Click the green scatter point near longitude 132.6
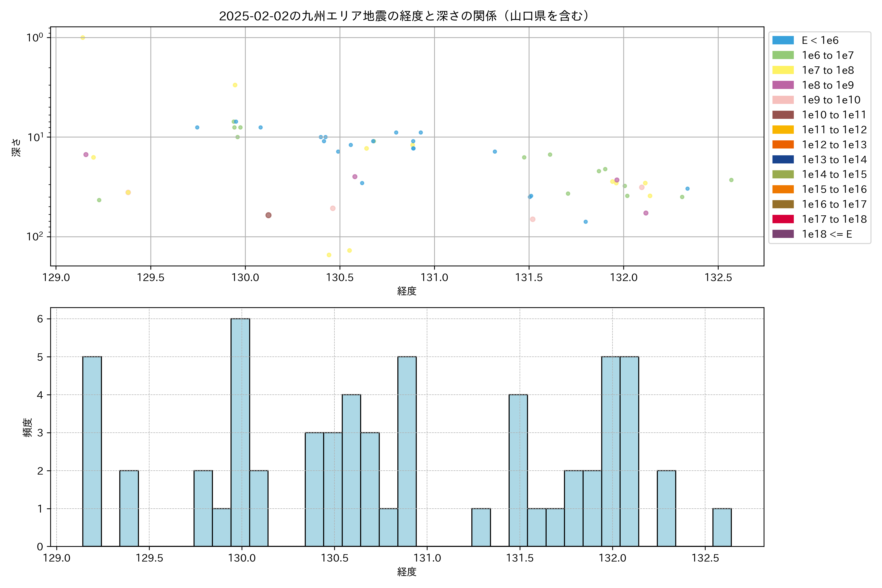 tap(731, 180)
